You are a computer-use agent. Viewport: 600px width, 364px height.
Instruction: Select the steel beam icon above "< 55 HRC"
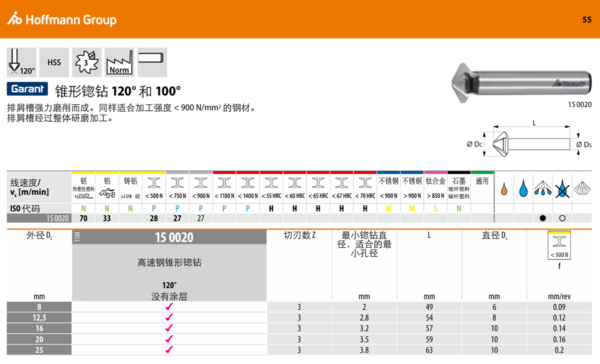271,183
